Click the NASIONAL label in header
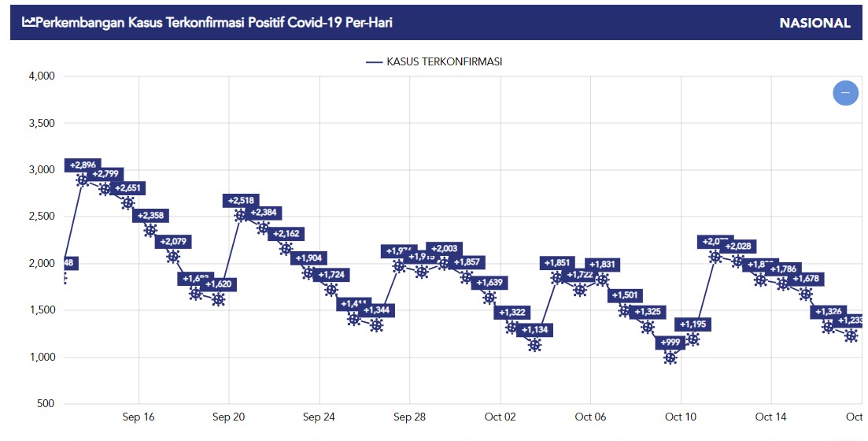 (x=814, y=23)
